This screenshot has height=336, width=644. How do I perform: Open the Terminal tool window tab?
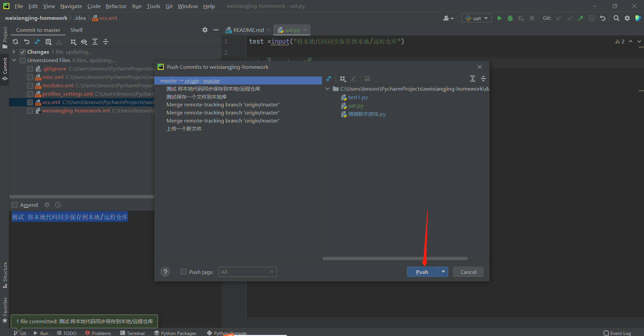click(x=132, y=333)
